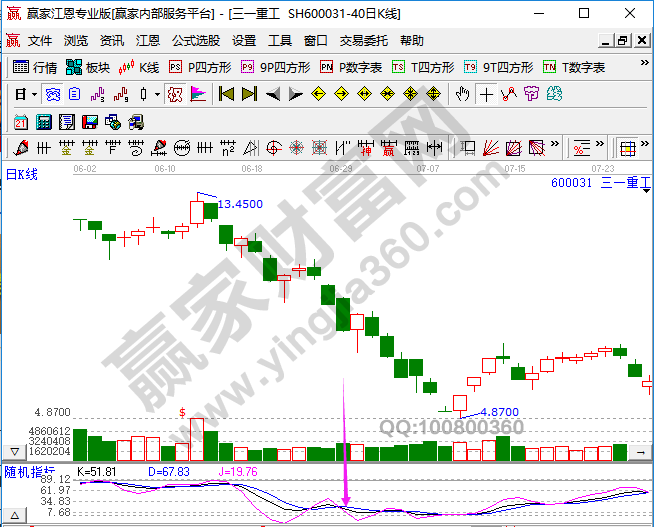Expand the indicator panel triangle at bottom-left
Image resolution: width=654 pixels, height=527 pixels.
click(x=14, y=516)
